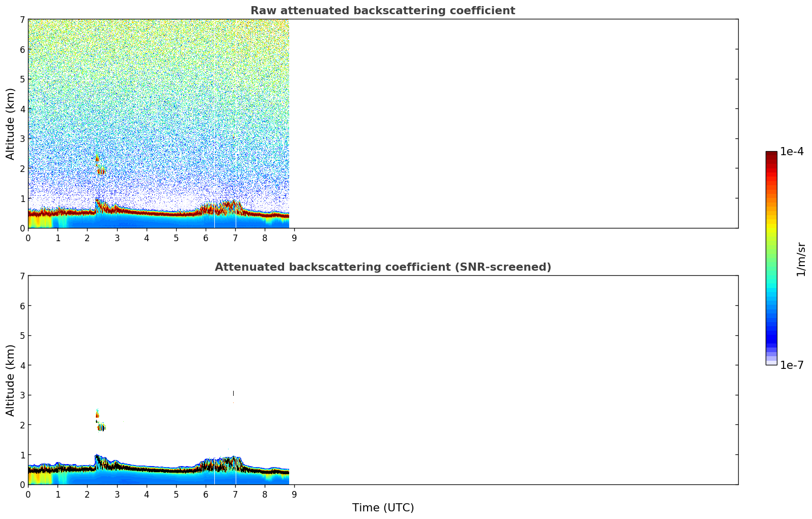
Task: Click the 'Altitude (km)' label of bottom plot
Action: pos(11,380)
